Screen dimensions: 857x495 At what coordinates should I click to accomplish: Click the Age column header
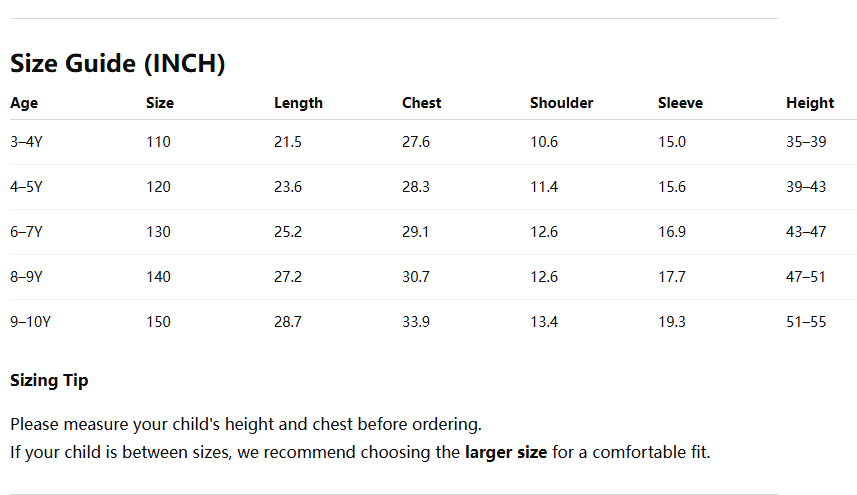[x=24, y=103]
